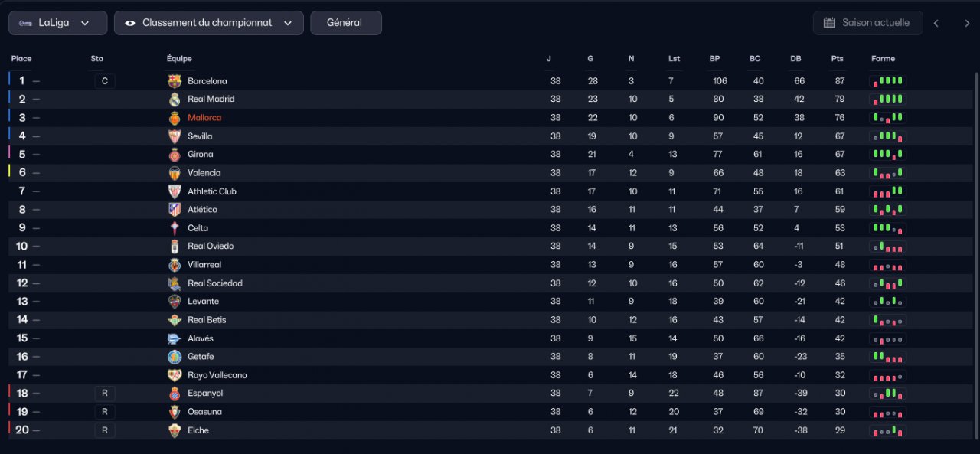
Task: Click Espanyol's goal difference -39
Action: [799, 394]
